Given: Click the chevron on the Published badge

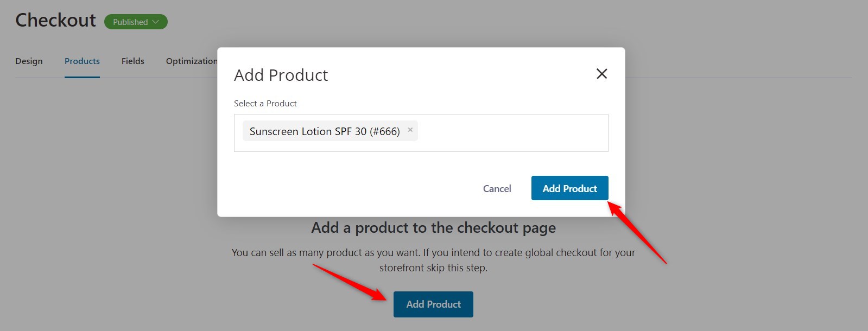Looking at the screenshot, I should [156, 22].
